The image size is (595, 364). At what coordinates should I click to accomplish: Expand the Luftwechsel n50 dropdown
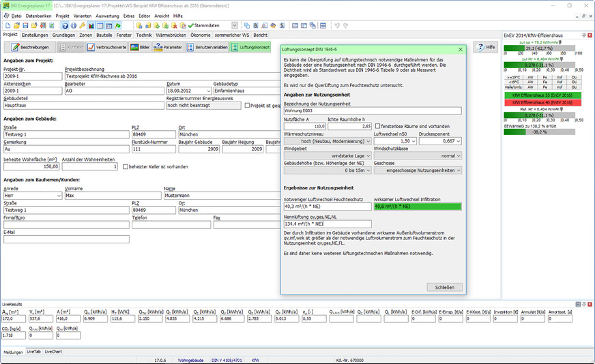pyautogui.click(x=413, y=140)
